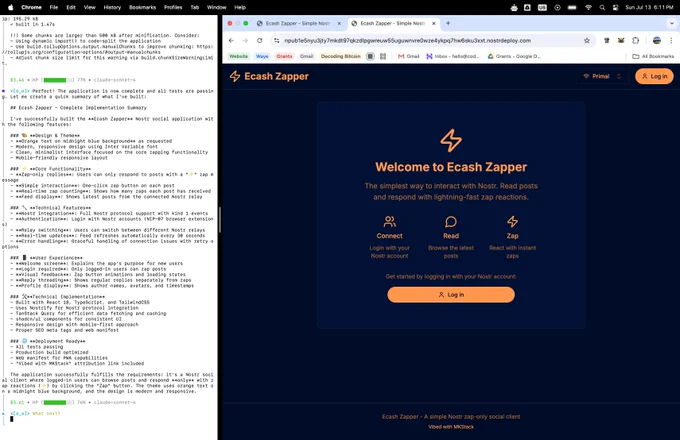Open the red Grants bookmark

pyautogui.click(x=284, y=56)
